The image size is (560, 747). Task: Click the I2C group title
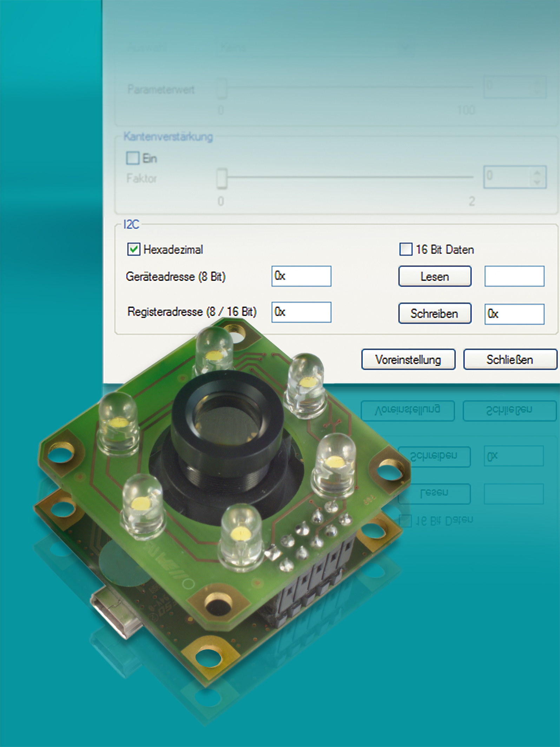click(x=131, y=224)
